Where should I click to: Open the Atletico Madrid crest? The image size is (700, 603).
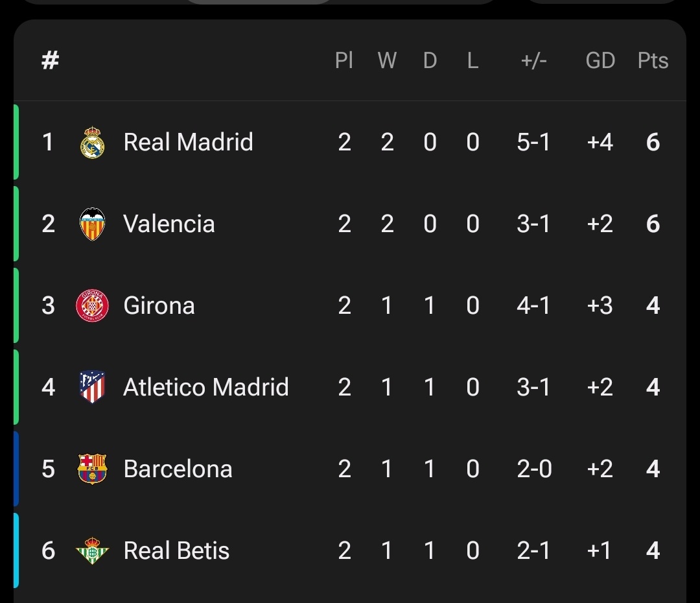coord(92,387)
